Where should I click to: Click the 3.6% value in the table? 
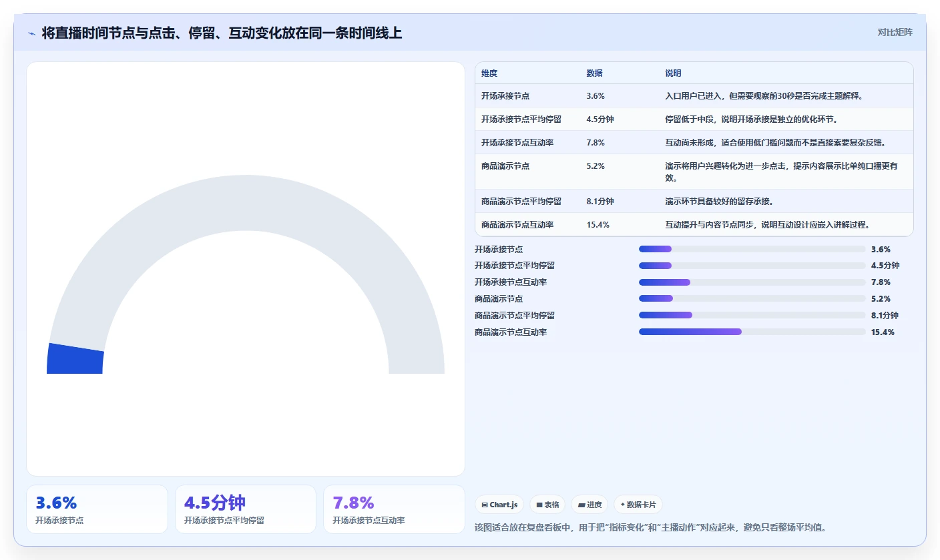(x=596, y=96)
